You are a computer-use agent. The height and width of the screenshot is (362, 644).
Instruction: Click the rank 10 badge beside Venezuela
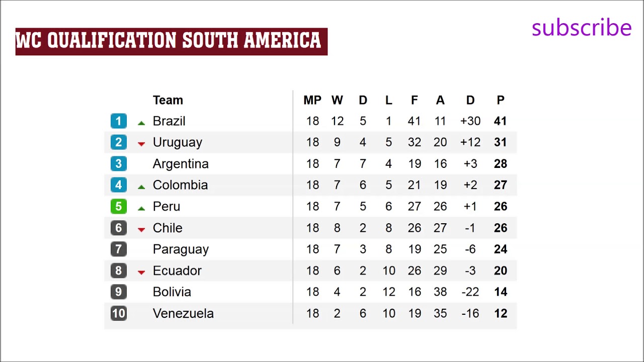tap(119, 313)
